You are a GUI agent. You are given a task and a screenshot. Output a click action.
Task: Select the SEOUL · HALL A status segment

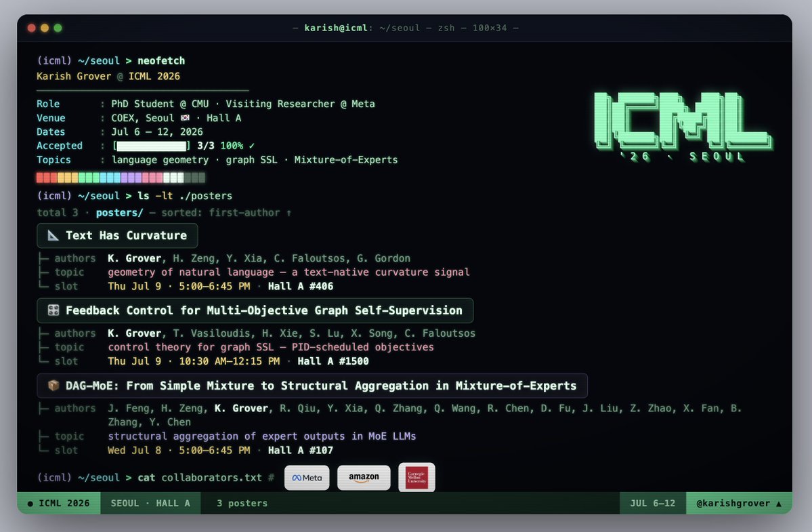coord(150,504)
